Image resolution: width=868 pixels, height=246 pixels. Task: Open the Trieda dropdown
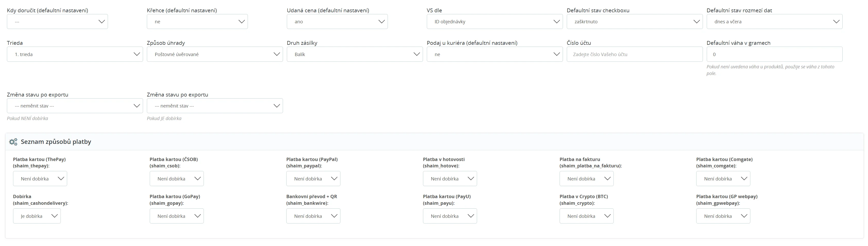(75, 54)
